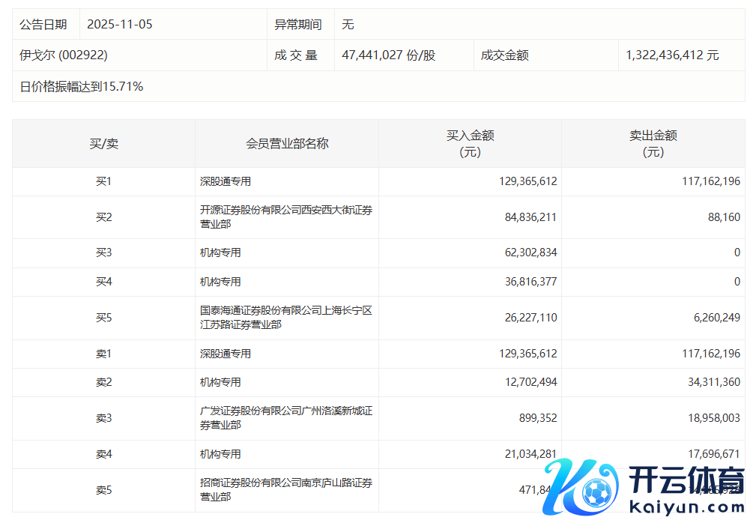This screenshot has width=756, height=532.
Task: Click the 日价格振幅达到15.71% notice row
Action: pos(82,86)
